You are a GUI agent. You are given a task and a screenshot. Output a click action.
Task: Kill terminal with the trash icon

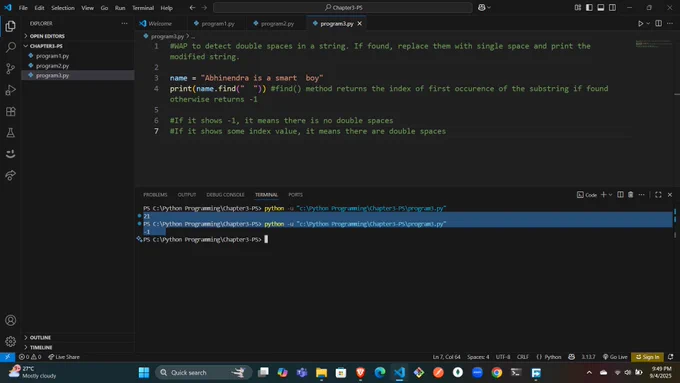pyautogui.click(x=631, y=195)
